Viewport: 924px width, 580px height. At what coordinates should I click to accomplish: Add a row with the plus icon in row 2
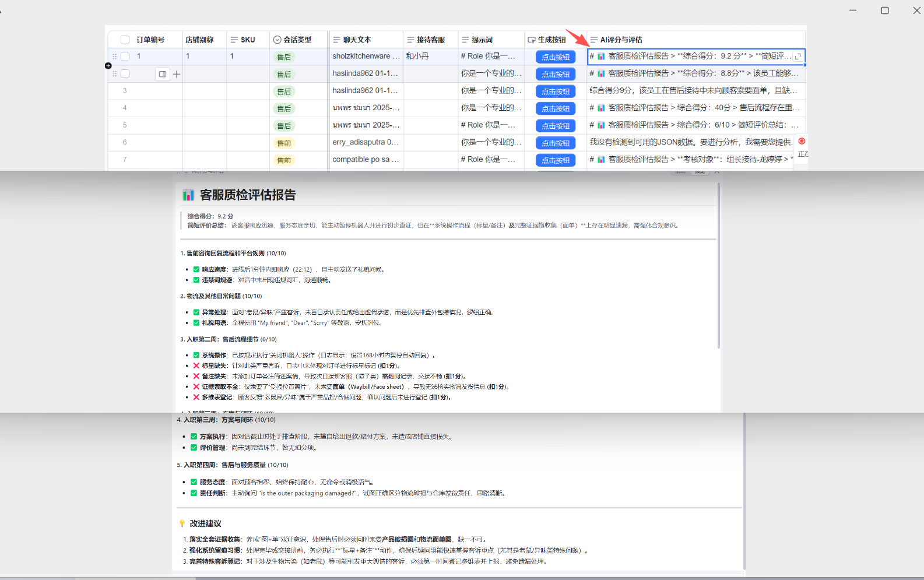(177, 74)
